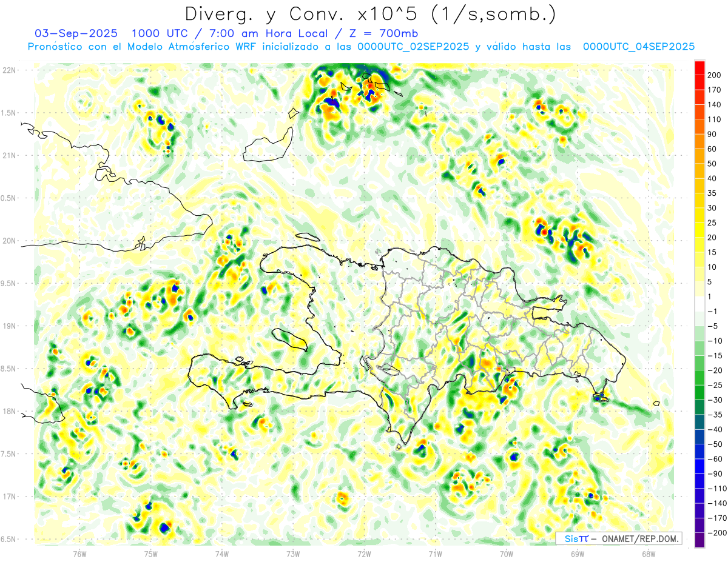The image size is (728, 562).
Task: Click the dark purple bottom colorbar swatch
Action: tap(699, 540)
